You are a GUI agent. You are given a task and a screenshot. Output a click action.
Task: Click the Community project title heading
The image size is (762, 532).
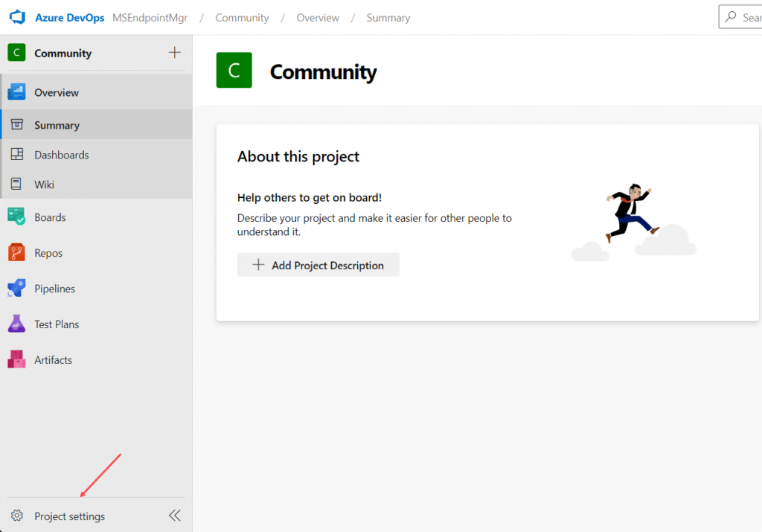[323, 72]
